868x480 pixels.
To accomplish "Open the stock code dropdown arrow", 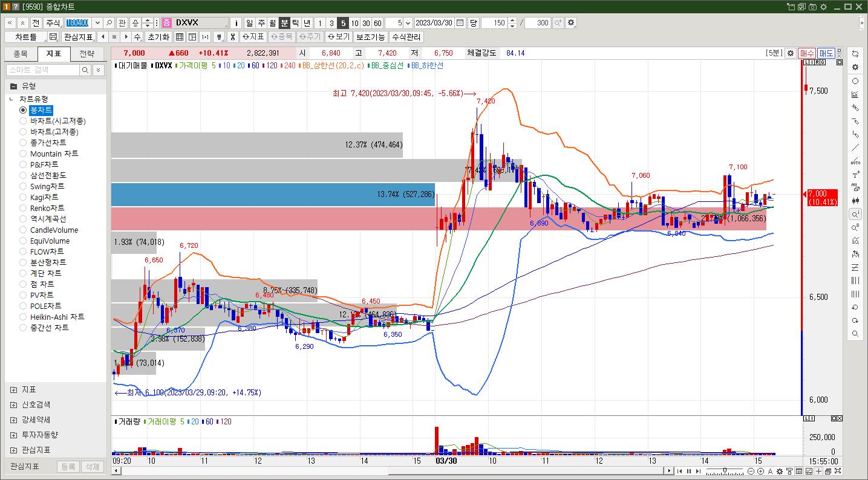I will point(97,23).
